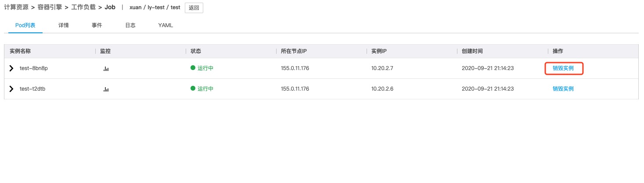This screenshot has width=644, height=183.
Task: Click the Job breadcrumb item
Action: (x=110, y=7)
